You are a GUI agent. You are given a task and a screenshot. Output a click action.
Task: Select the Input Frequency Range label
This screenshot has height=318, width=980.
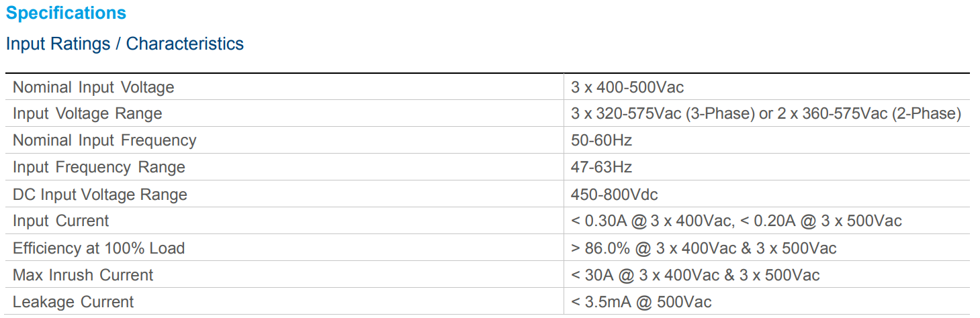coord(99,168)
